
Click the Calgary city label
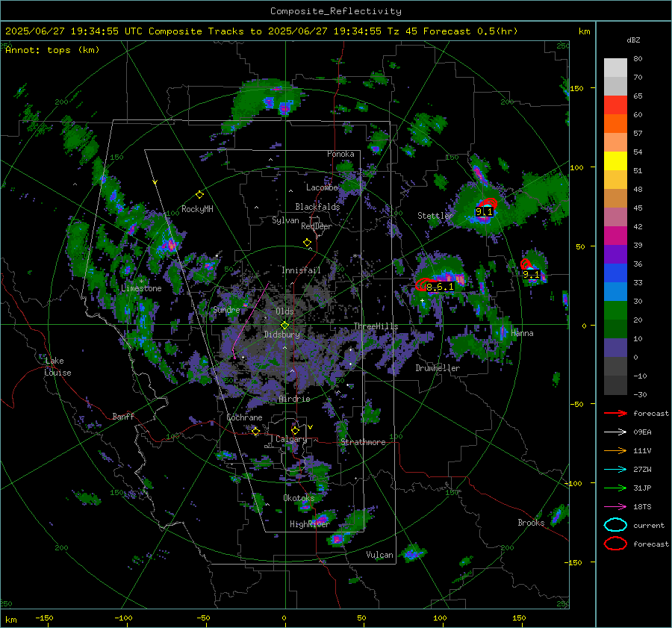(291, 439)
